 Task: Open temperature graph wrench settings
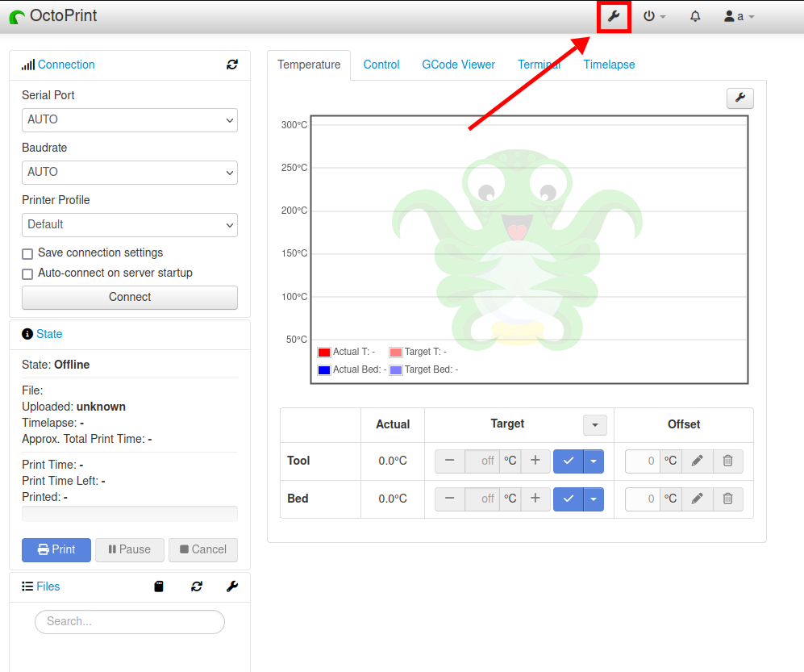pos(740,98)
